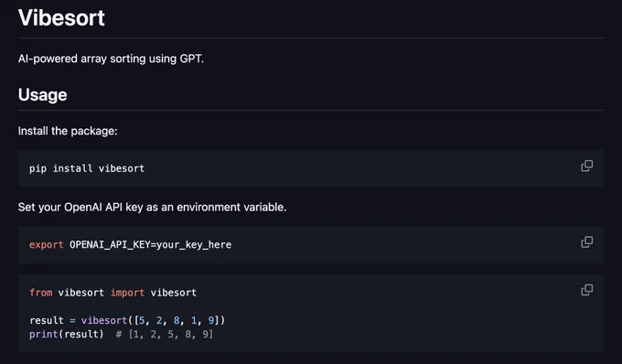The image size is (622, 364).
Task: Click the 'print(result)' call
Action: pyautogui.click(x=66, y=334)
